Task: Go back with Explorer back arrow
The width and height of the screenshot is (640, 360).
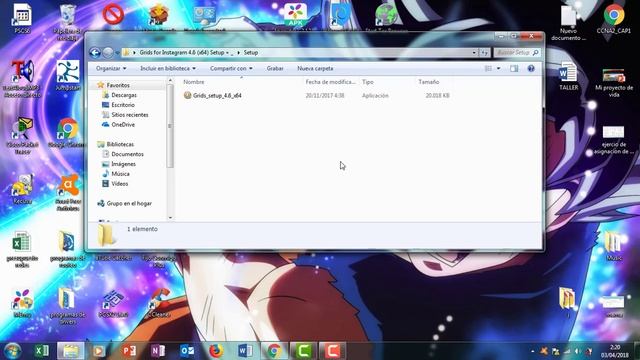Action: coord(95,53)
